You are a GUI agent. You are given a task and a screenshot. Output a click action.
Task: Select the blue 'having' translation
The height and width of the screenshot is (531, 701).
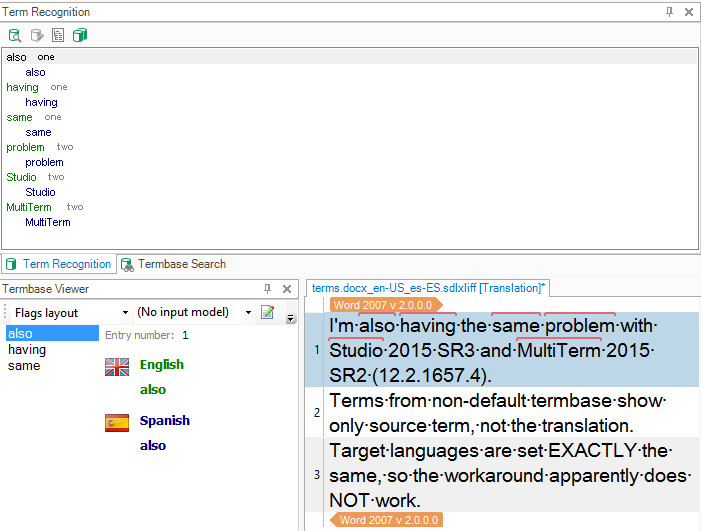coord(41,102)
